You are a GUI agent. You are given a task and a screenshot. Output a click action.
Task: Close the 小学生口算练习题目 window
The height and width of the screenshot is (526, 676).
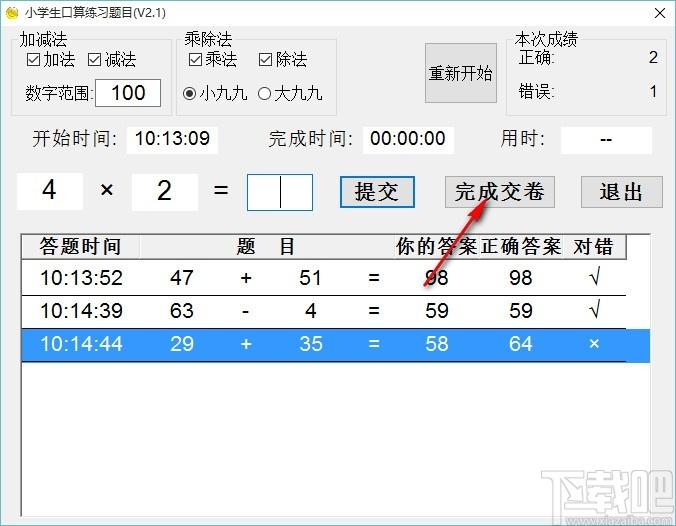click(x=660, y=13)
